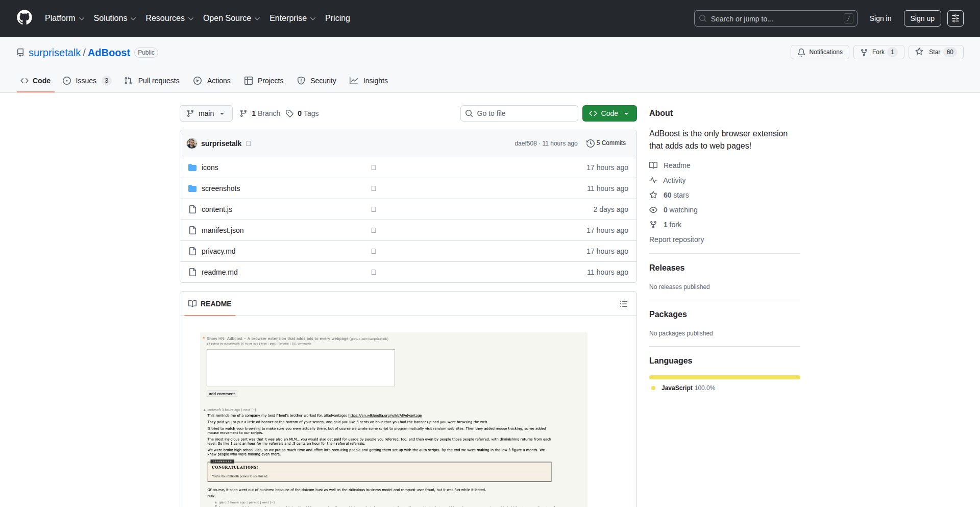Click the GitHub logo in the header
Image resolution: width=980 pixels, height=507 pixels.
coord(24,18)
